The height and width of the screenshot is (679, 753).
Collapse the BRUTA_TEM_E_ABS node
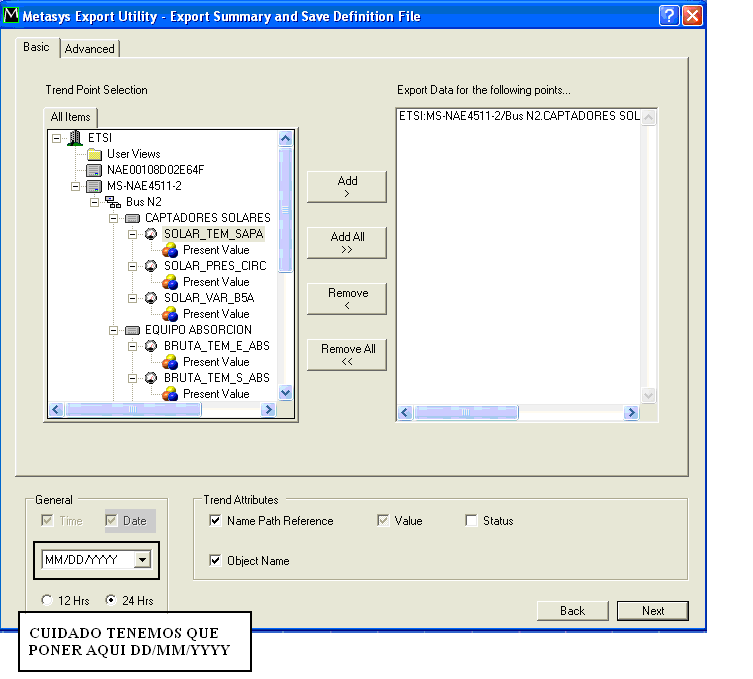tap(133, 346)
